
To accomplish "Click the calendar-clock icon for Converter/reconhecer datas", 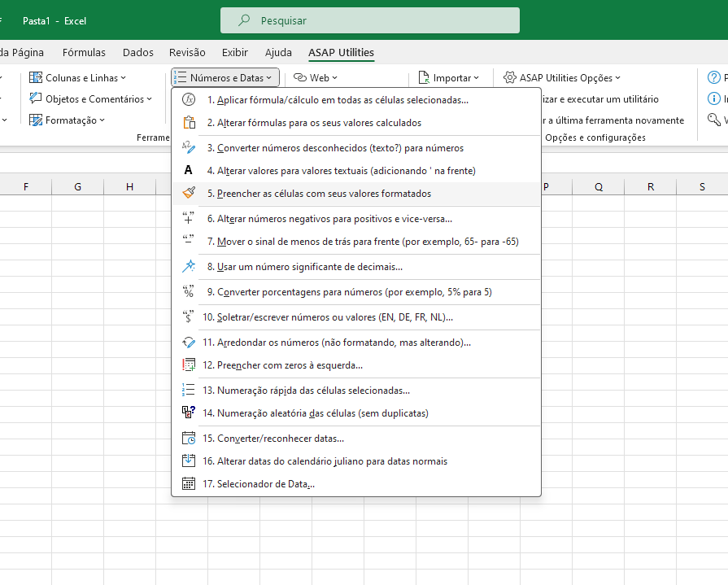I will point(189,439).
